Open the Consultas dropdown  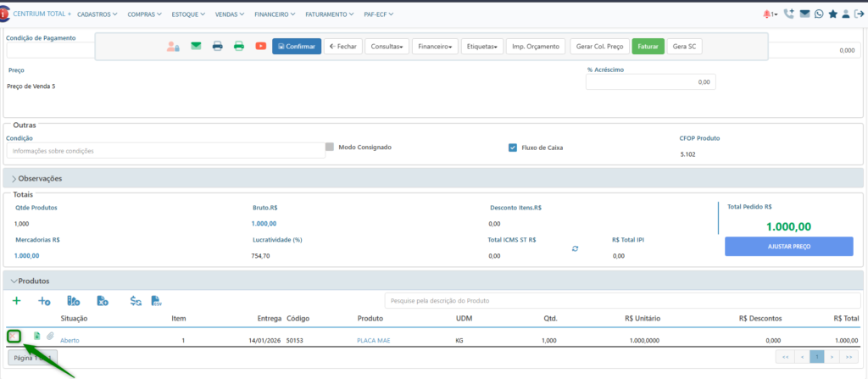pyautogui.click(x=387, y=46)
